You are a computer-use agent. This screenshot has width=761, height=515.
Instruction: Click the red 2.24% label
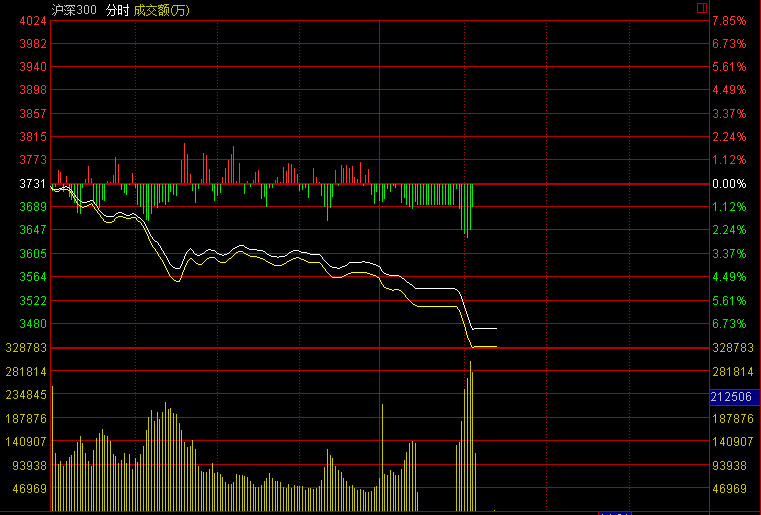728,137
